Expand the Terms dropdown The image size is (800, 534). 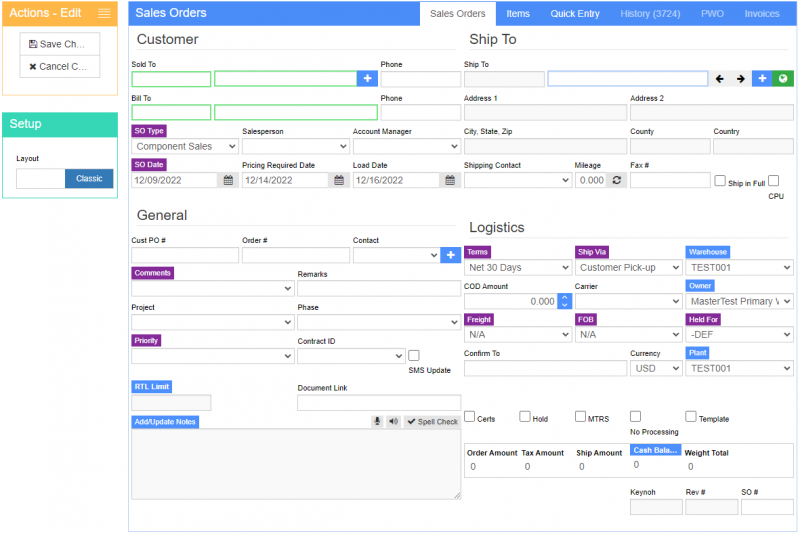[x=517, y=267]
